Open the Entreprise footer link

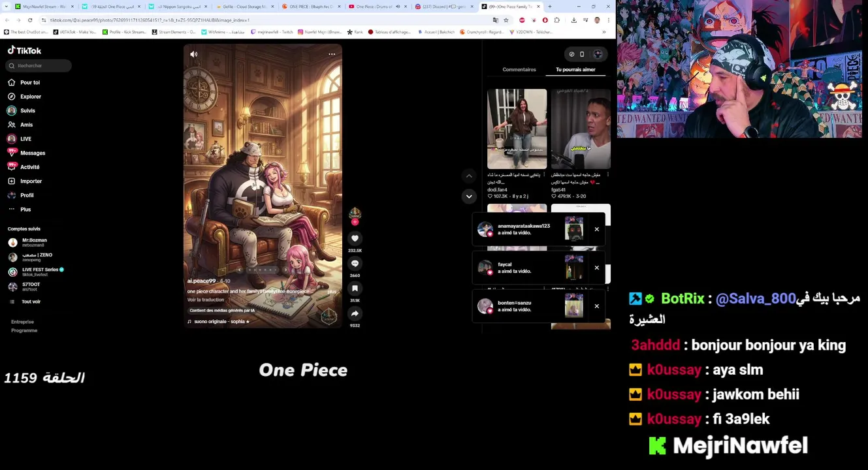pos(22,321)
